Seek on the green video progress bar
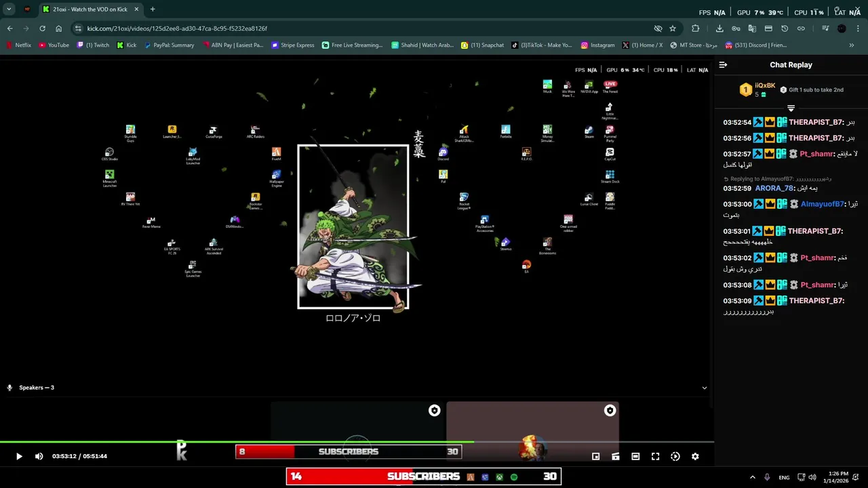The image size is (868, 488). point(357,442)
